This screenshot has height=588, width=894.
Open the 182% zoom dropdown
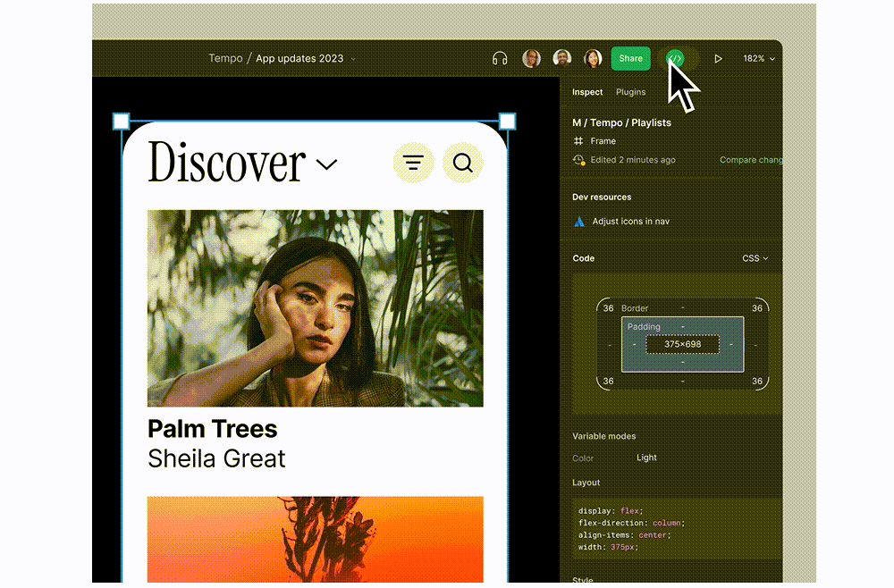coord(759,59)
